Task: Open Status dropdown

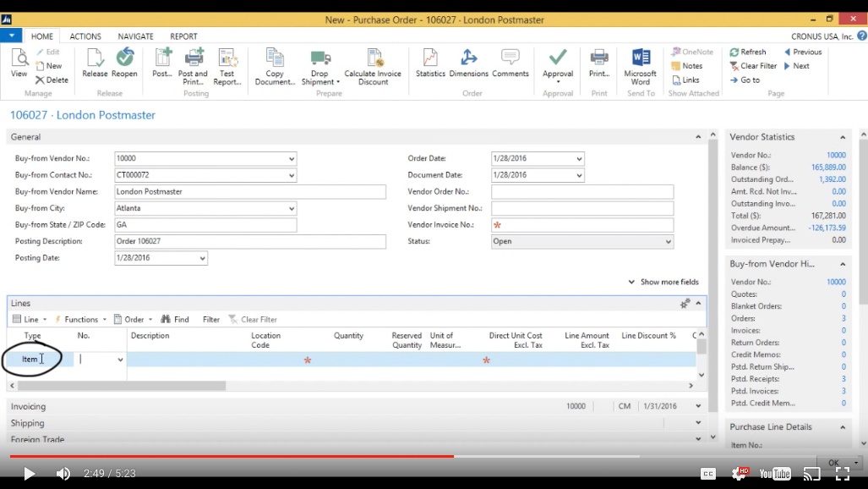Action: pos(669,242)
